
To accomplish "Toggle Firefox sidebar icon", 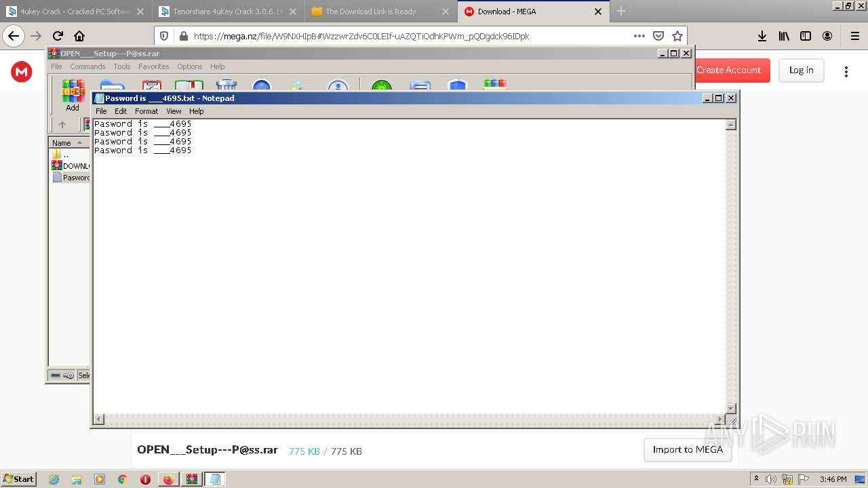I will coord(806,36).
